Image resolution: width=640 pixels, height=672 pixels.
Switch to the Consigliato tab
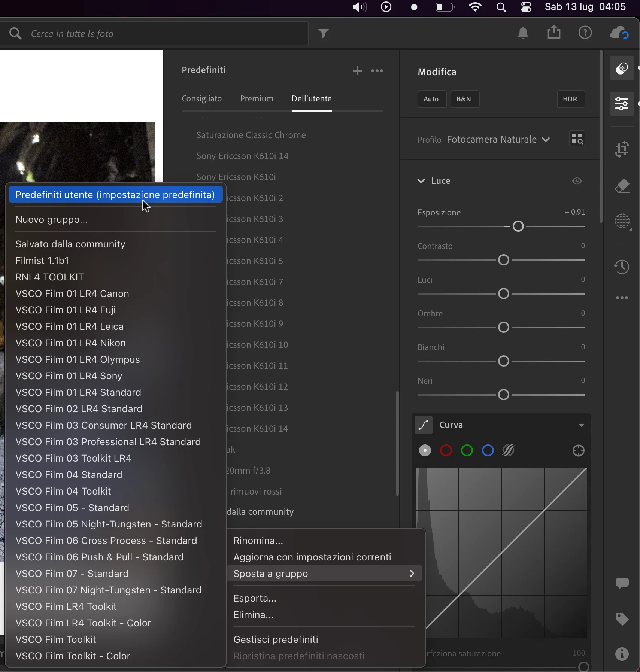202,99
